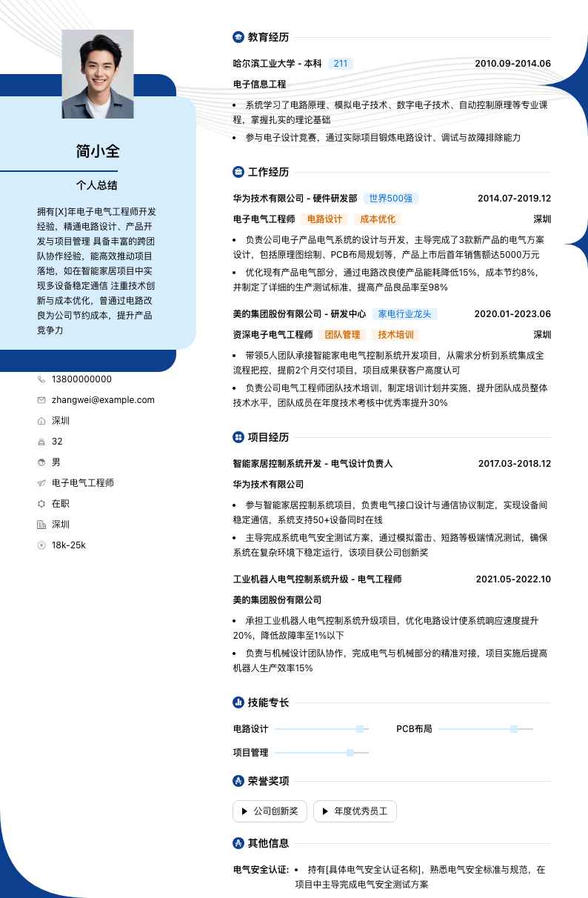Click the salary icon next to 18k-25k
This screenshot has height=898, width=588.
pos(41,545)
